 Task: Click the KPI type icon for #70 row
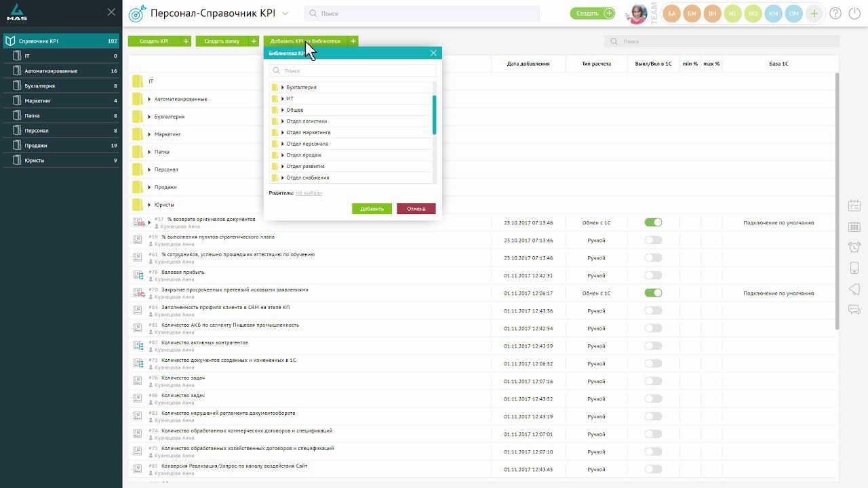138,293
